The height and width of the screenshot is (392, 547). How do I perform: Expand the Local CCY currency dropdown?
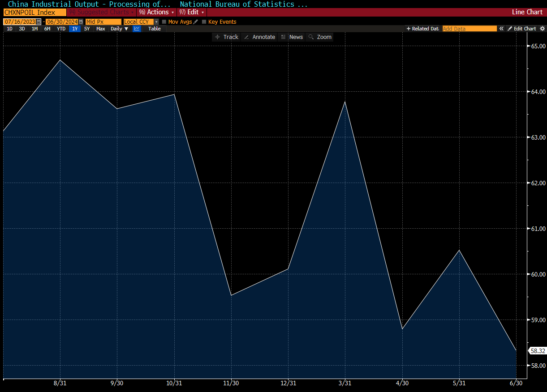[x=156, y=21]
